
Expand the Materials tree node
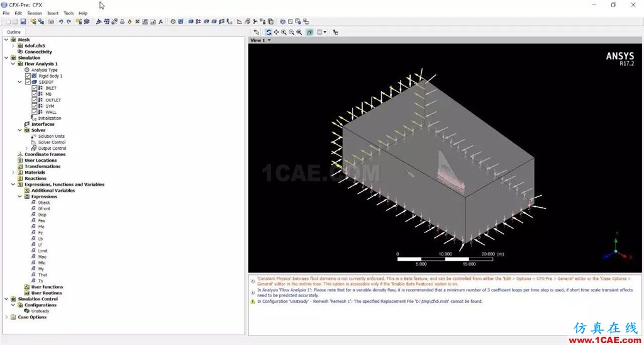click(x=13, y=172)
